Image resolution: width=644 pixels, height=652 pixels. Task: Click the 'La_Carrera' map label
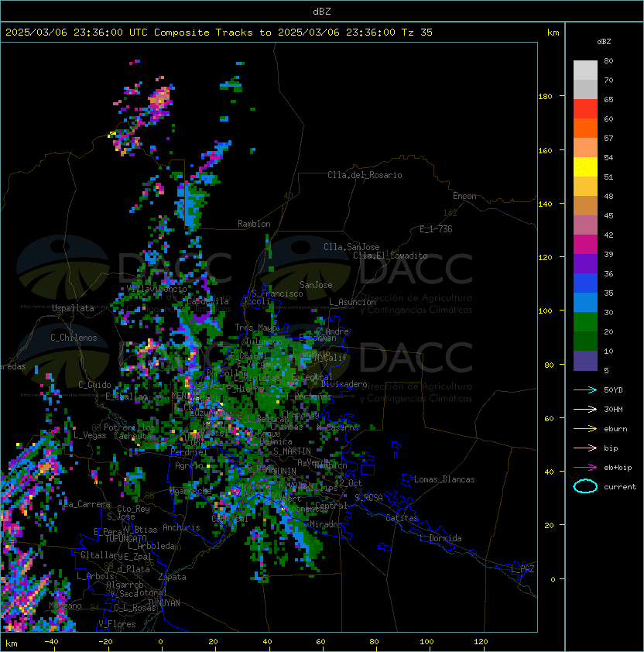pyautogui.click(x=87, y=504)
